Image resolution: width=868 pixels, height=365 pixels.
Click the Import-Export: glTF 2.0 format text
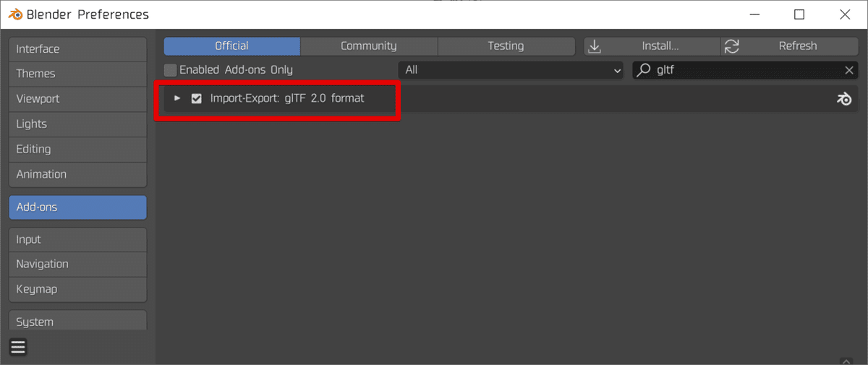pos(287,98)
